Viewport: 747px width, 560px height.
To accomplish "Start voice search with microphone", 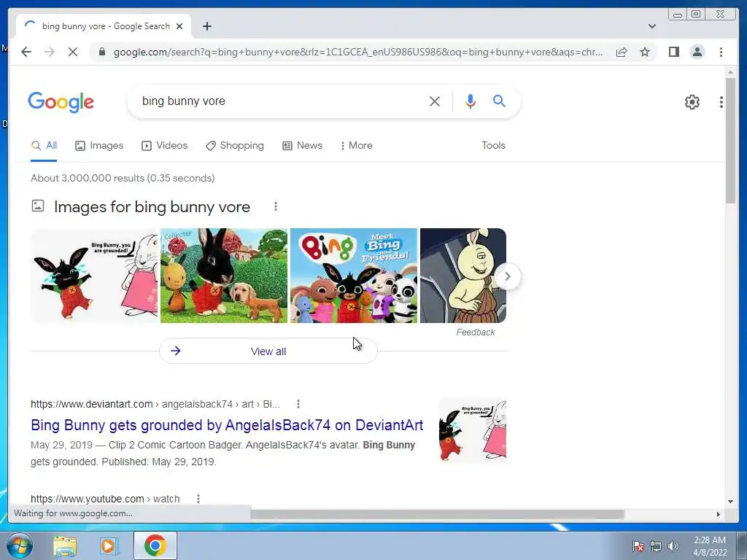I will (471, 101).
